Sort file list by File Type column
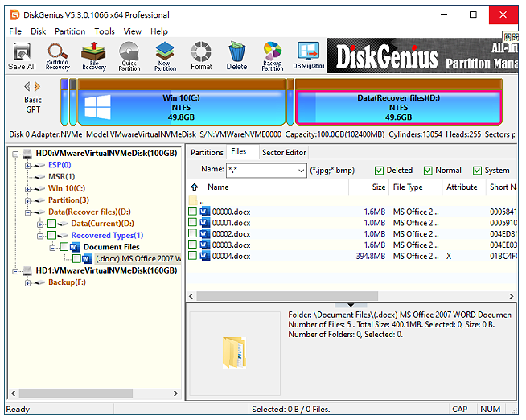This screenshot has width=526, height=420. click(x=415, y=187)
